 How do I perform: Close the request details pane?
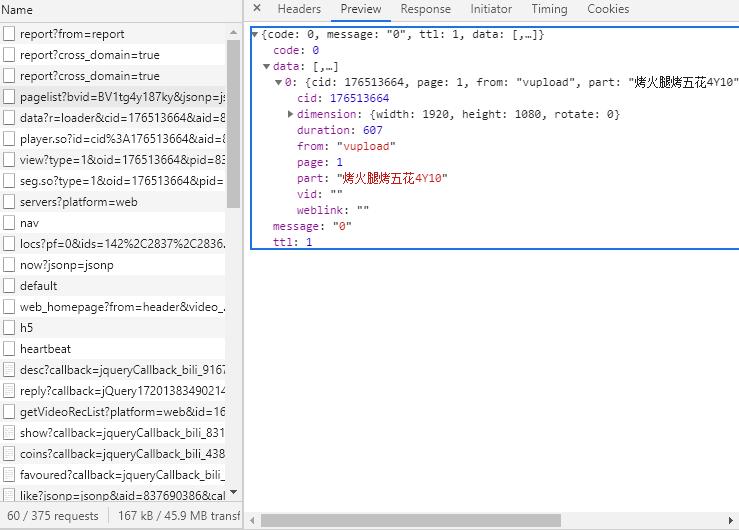tap(257, 8)
